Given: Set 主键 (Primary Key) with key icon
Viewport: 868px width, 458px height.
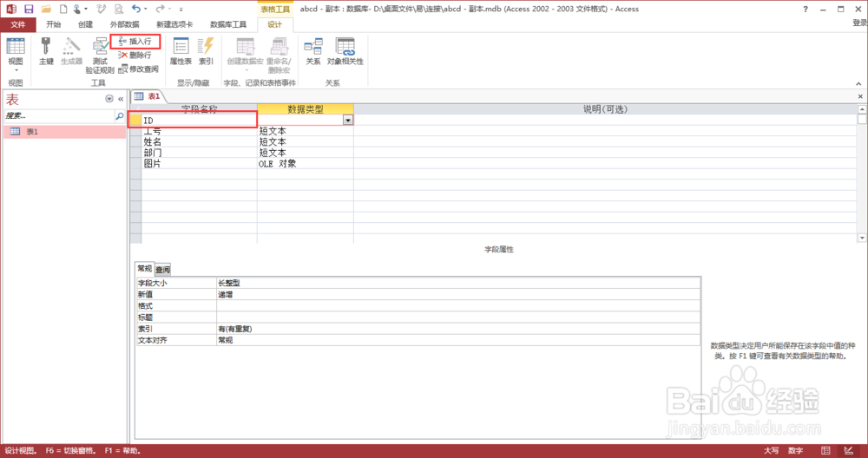Looking at the screenshot, I should point(47,51).
